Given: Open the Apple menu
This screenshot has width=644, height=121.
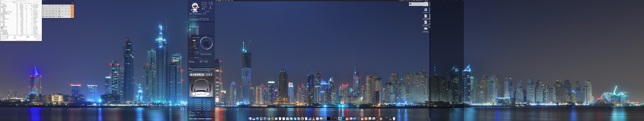Looking at the screenshot, I should click(216, 1).
